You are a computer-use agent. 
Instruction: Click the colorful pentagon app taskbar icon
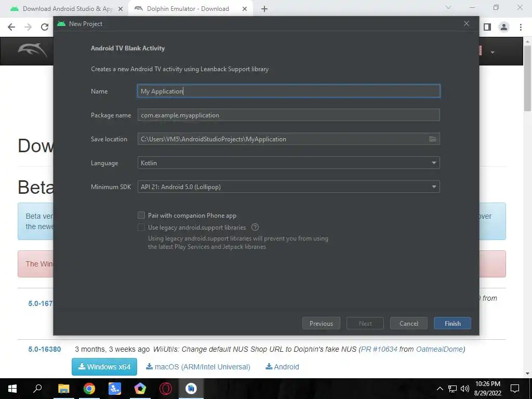(140, 389)
